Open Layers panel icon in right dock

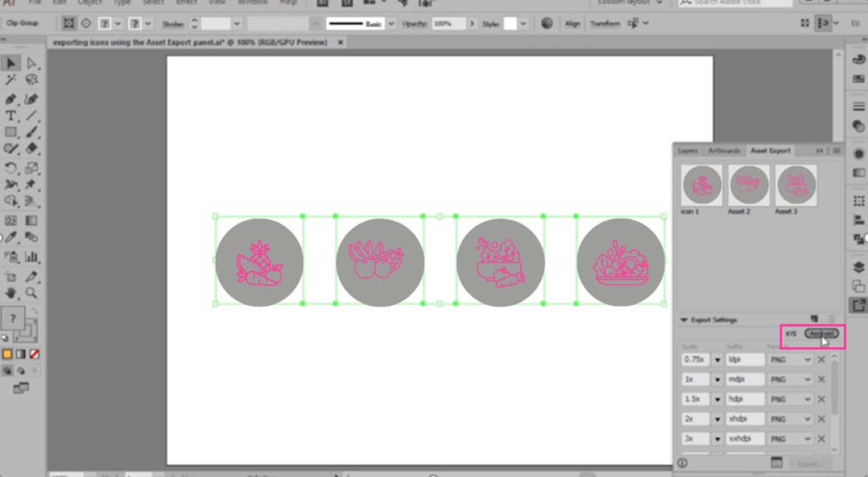[x=859, y=267]
